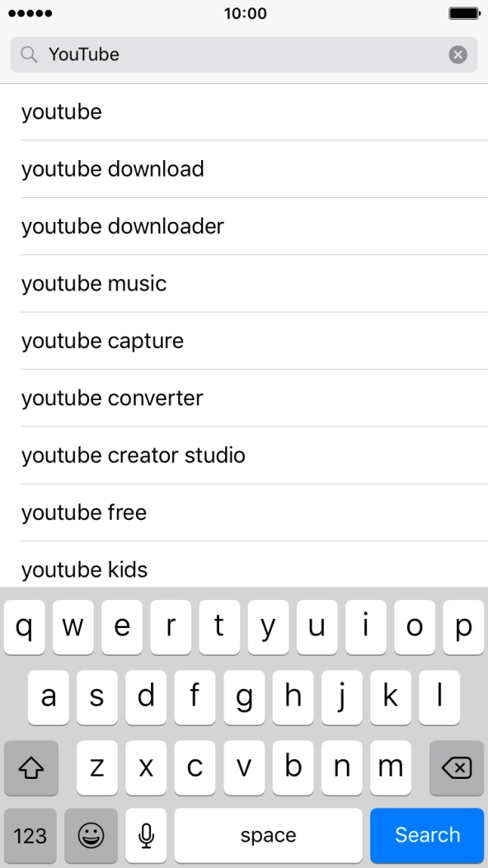Screen dimensions: 488x868
Task: Switch to the numeric keyboard with 123 key
Action: click(x=30, y=835)
